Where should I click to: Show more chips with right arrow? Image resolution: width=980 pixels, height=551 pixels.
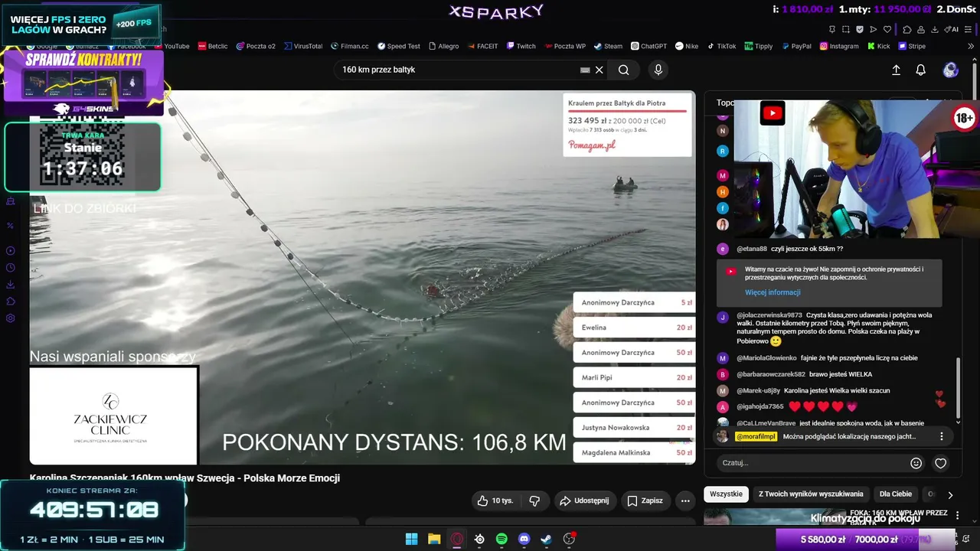tap(950, 495)
